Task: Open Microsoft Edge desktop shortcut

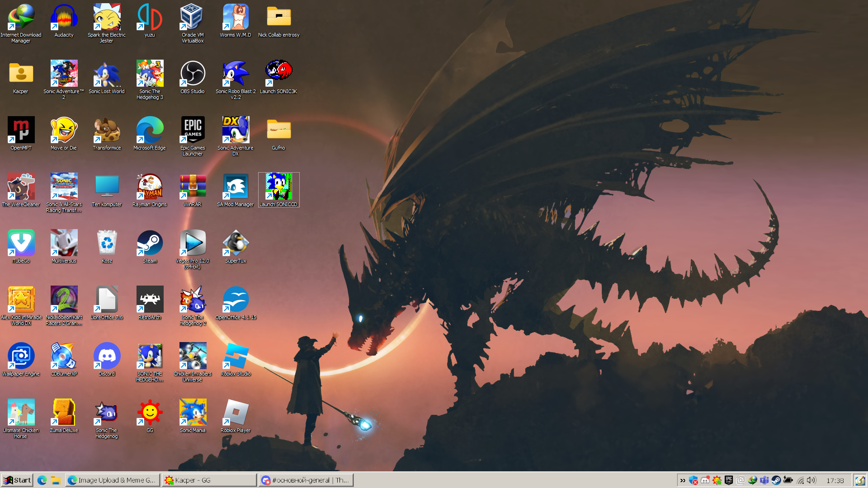Action: click(150, 134)
